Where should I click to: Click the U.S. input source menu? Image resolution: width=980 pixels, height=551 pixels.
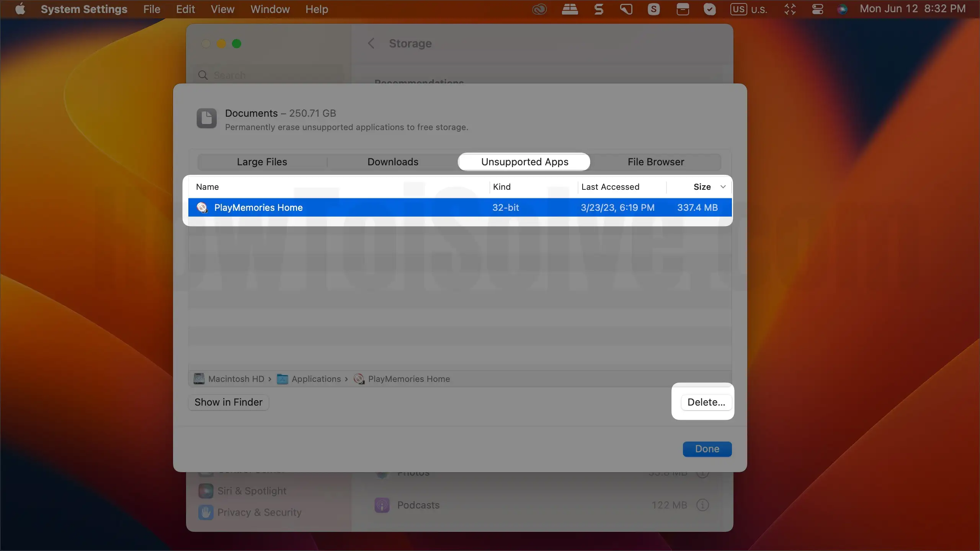click(749, 9)
